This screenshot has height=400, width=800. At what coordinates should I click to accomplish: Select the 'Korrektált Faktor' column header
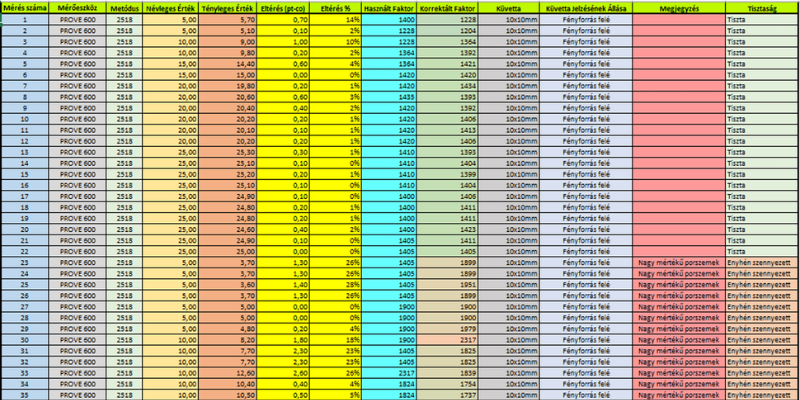(447, 7)
